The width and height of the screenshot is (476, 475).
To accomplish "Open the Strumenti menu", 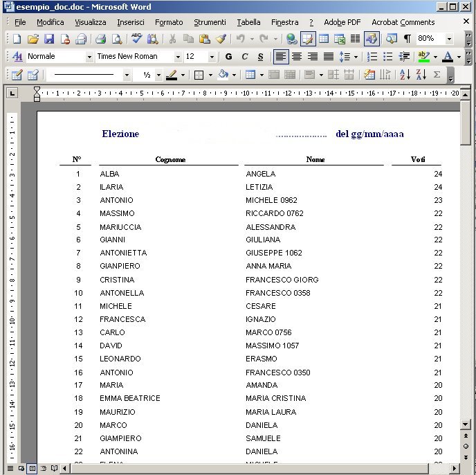I will [210, 22].
